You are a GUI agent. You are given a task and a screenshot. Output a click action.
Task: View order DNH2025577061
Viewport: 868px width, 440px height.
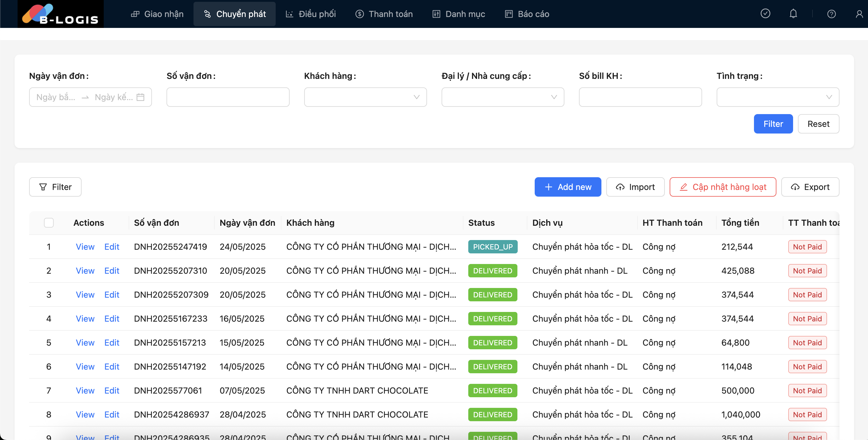85,391
